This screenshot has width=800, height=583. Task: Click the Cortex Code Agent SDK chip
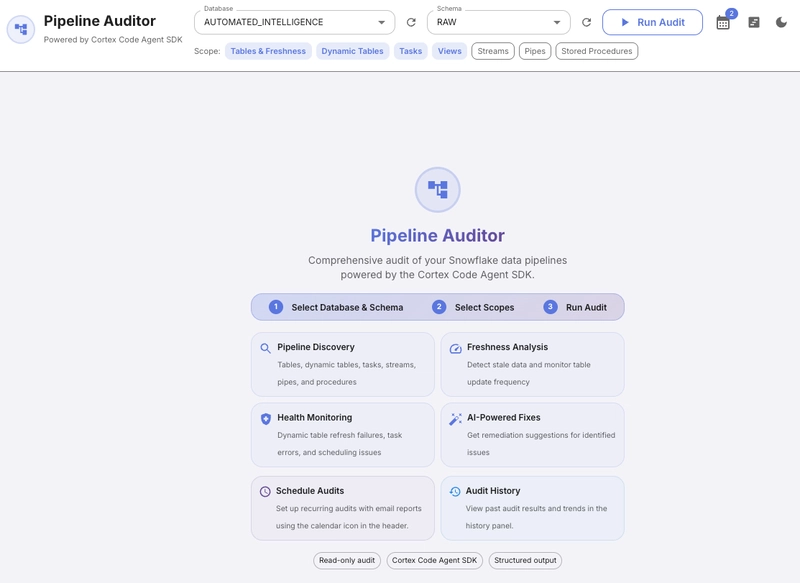point(435,560)
